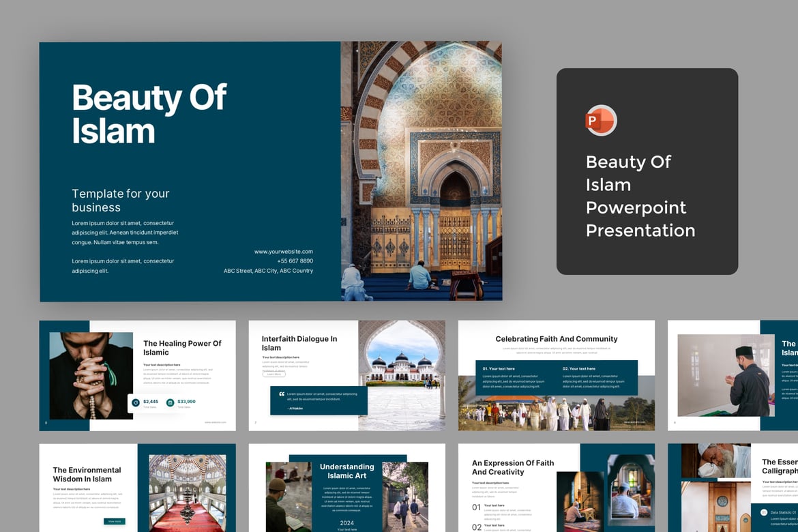798x532 pixels.
Task: Select The Healing Power Of Islamic slide
Action: pos(137,376)
